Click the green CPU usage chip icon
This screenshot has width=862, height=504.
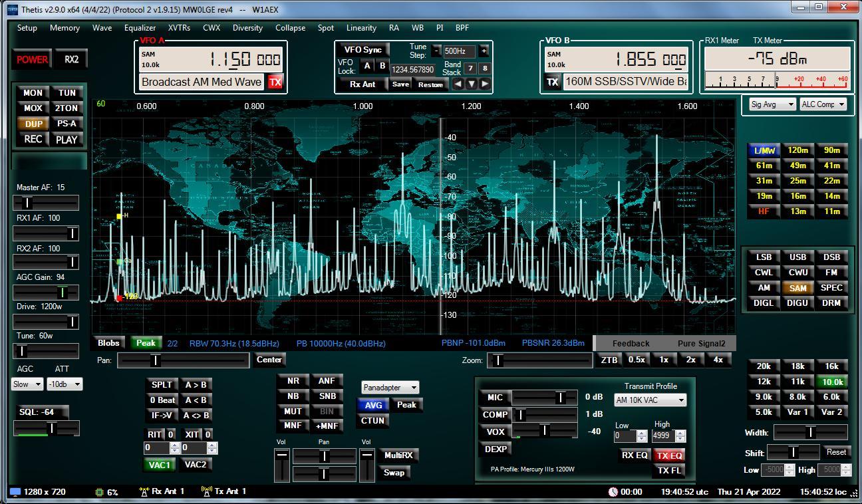click(100, 492)
